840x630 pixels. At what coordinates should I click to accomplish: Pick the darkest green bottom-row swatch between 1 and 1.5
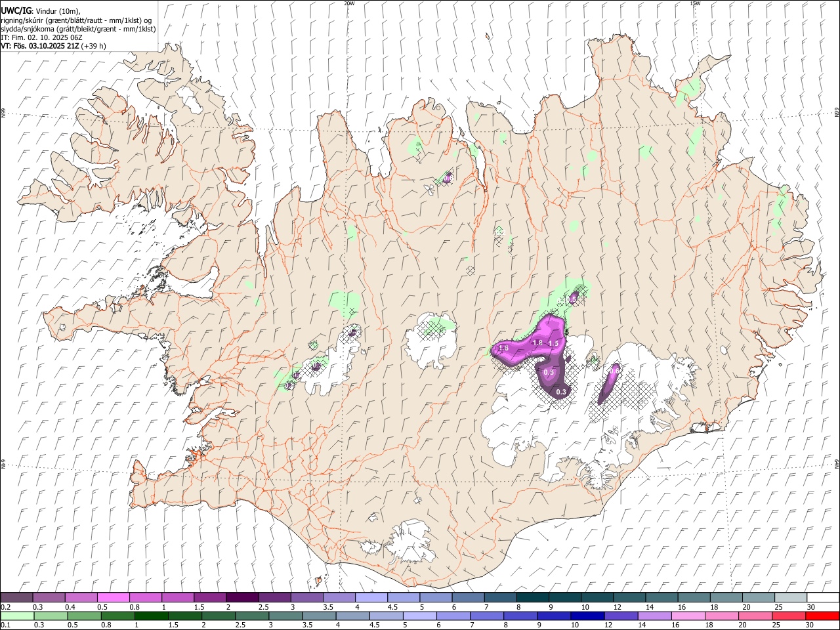151,616
